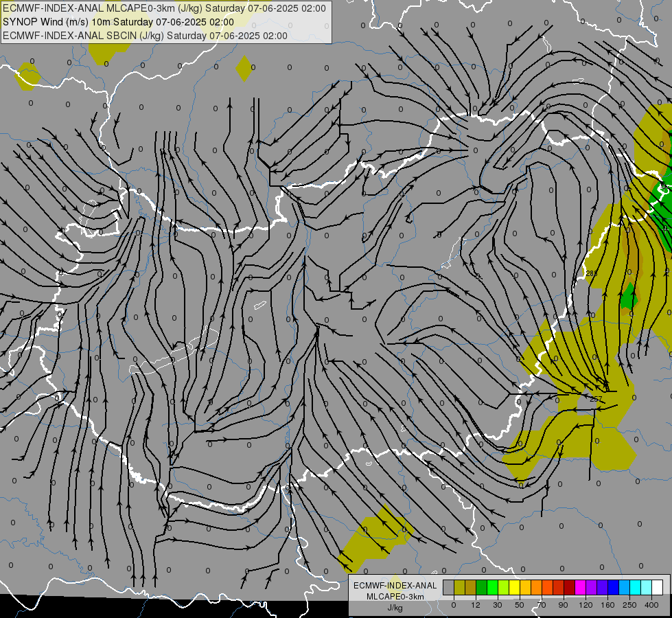Click the legend scale value '50'
Screen dimensions: 672x618
(520, 605)
